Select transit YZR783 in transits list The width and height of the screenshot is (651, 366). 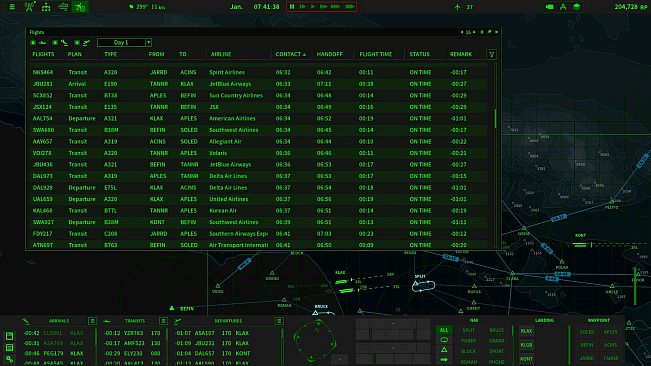tap(132, 333)
